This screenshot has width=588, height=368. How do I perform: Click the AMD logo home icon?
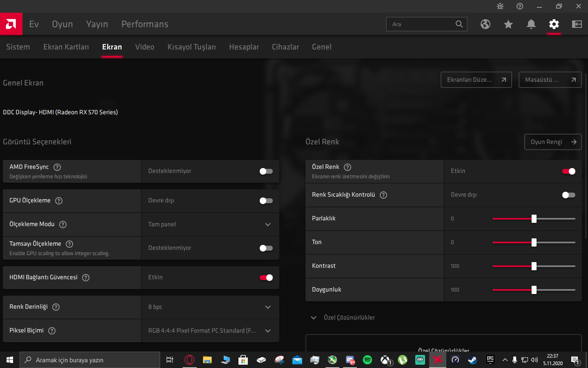(11, 24)
